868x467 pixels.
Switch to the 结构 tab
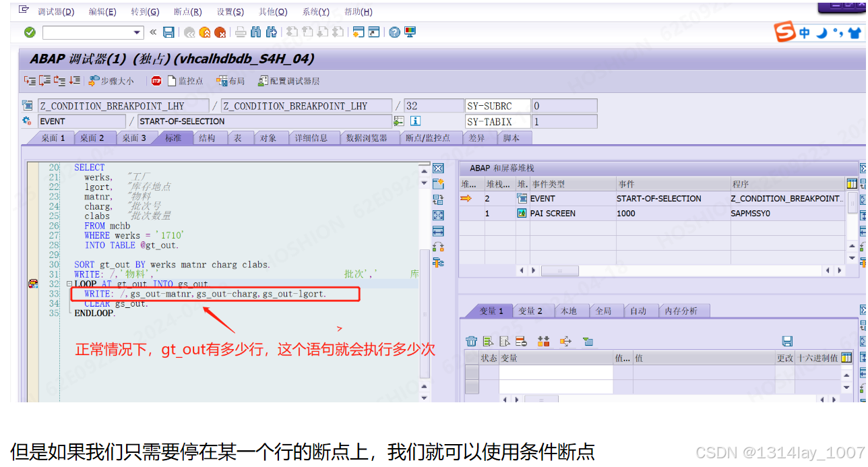coord(208,138)
